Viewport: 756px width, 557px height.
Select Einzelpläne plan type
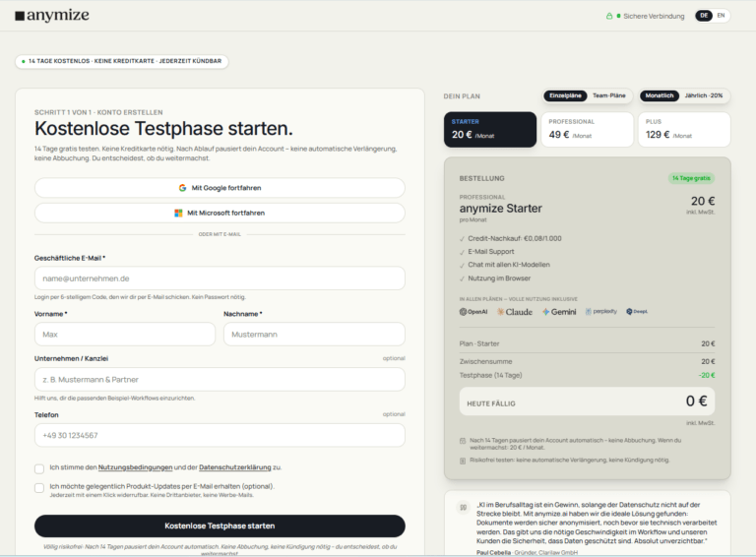point(566,95)
